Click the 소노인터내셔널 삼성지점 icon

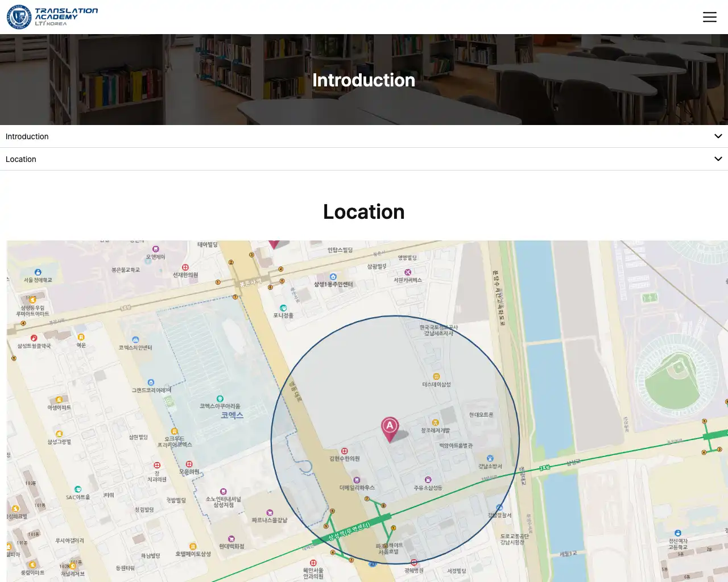coord(224,492)
